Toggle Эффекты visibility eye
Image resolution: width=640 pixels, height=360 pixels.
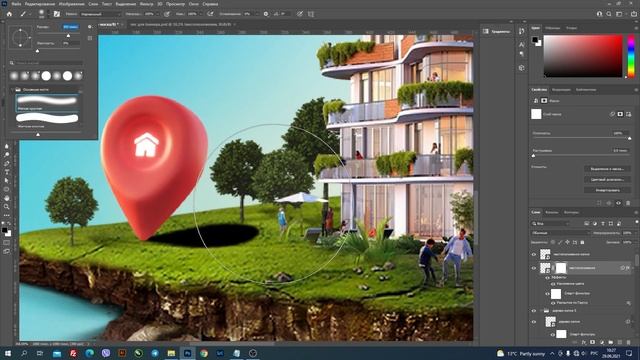(x=547, y=278)
